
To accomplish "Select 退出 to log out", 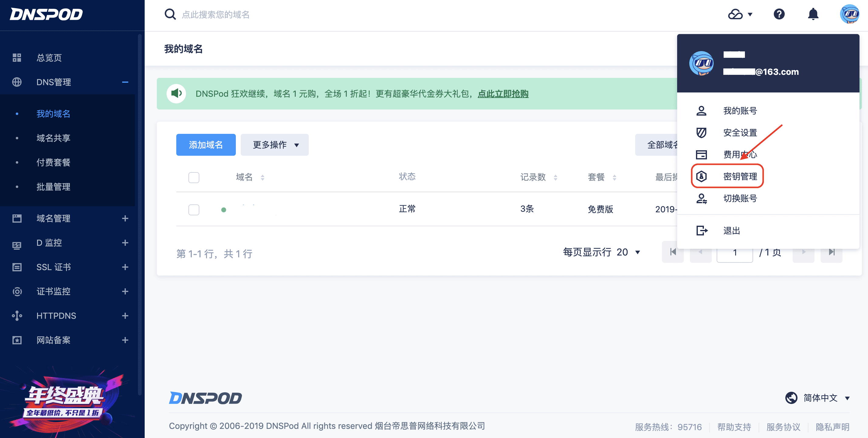I will click(732, 231).
